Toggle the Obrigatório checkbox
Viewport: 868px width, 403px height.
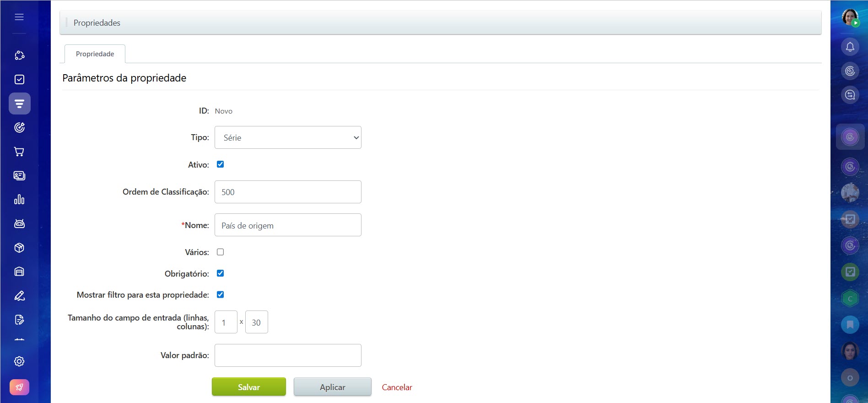coord(220,273)
